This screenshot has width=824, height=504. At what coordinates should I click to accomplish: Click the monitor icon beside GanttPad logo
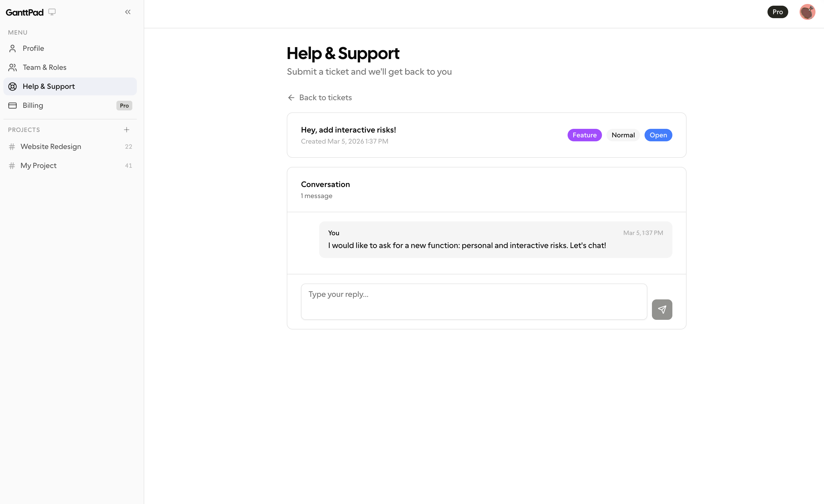tap(52, 12)
